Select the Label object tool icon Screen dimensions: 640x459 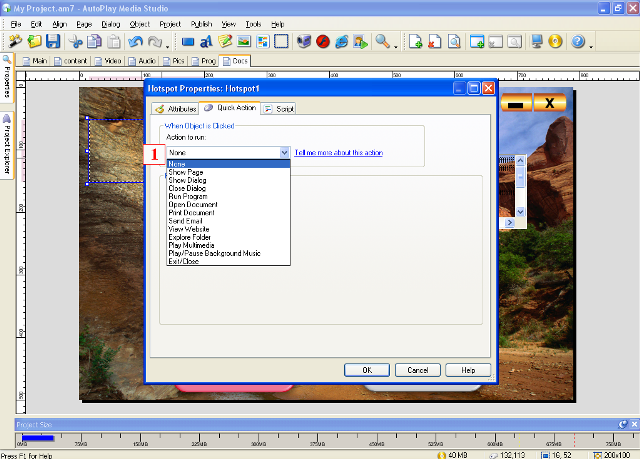207,42
